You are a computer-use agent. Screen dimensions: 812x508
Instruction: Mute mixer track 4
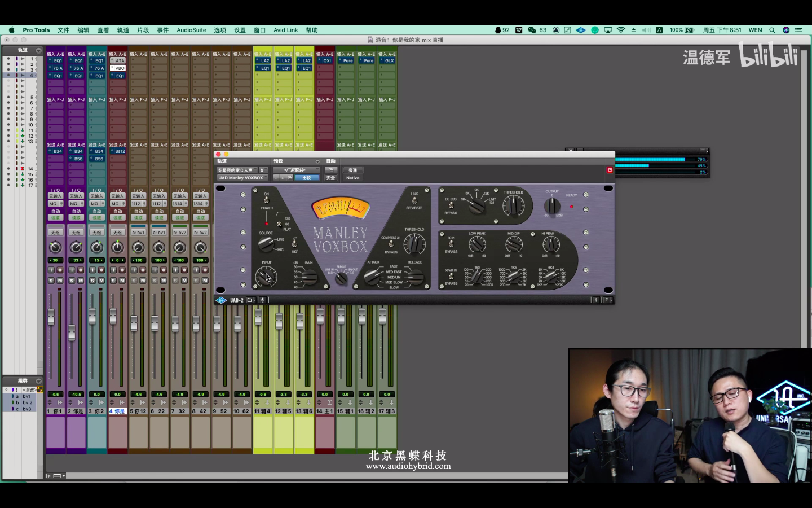(122, 281)
